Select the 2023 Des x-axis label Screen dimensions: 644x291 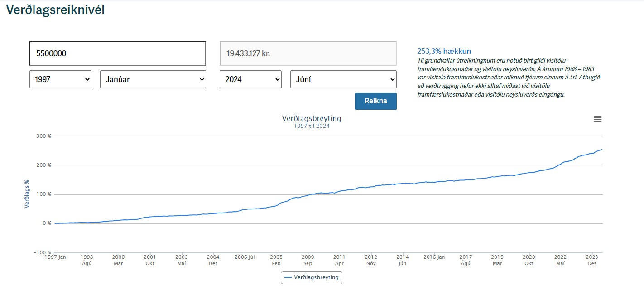coord(591,260)
